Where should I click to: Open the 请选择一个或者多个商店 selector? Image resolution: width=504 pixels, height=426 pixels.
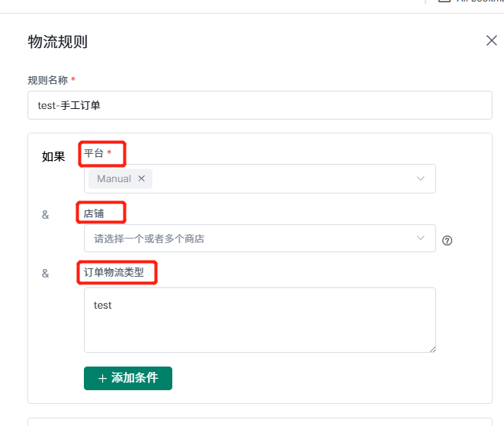click(x=260, y=238)
